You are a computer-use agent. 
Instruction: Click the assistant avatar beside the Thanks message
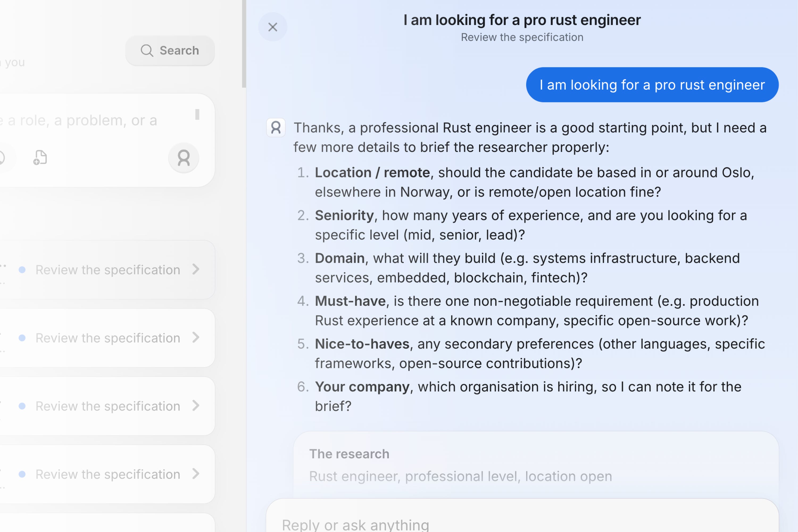tap(276, 128)
